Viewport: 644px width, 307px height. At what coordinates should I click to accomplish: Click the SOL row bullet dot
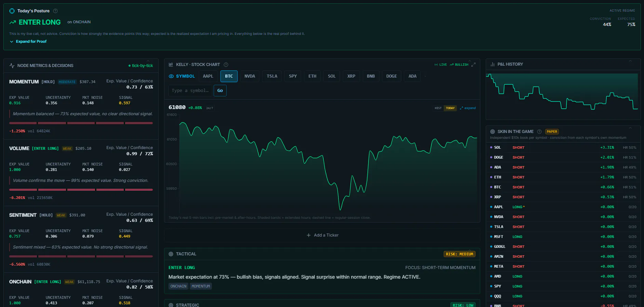pyautogui.click(x=491, y=148)
